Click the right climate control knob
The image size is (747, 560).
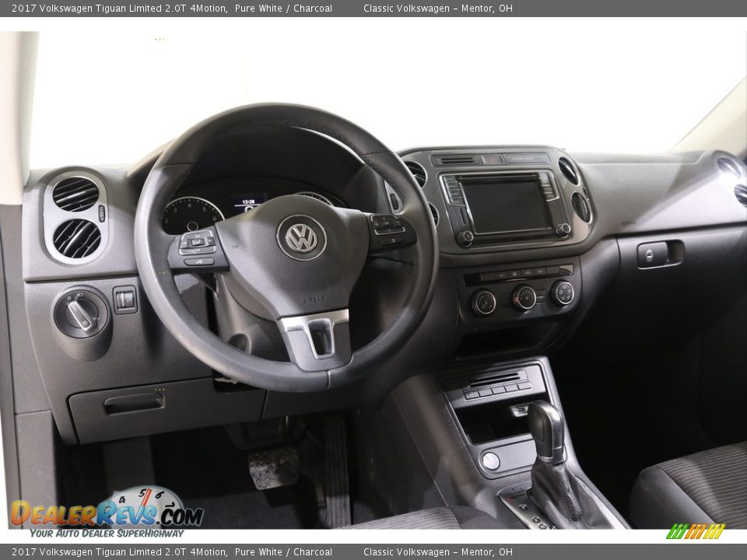point(562,292)
